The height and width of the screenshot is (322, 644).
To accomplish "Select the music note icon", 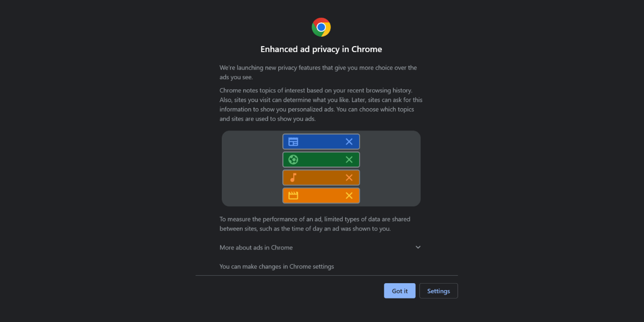I will 293,177.
